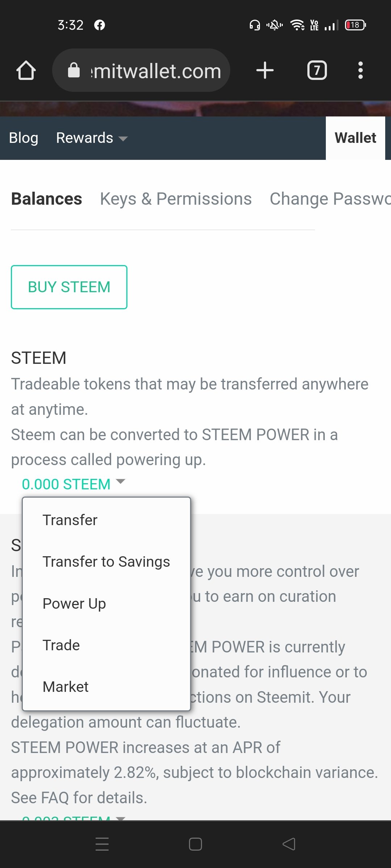391x868 pixels.
Task: Expand the Rewards dropdown
Action: coord(92,138)
